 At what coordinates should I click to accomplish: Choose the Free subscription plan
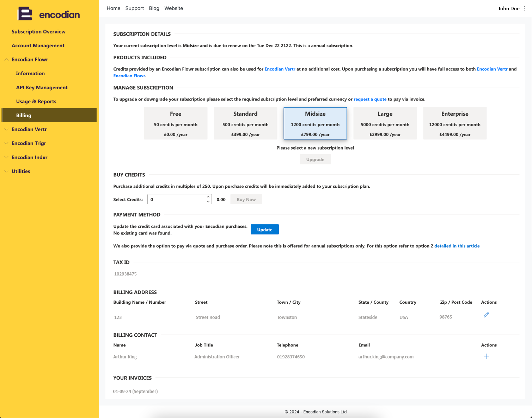(176, 123)
